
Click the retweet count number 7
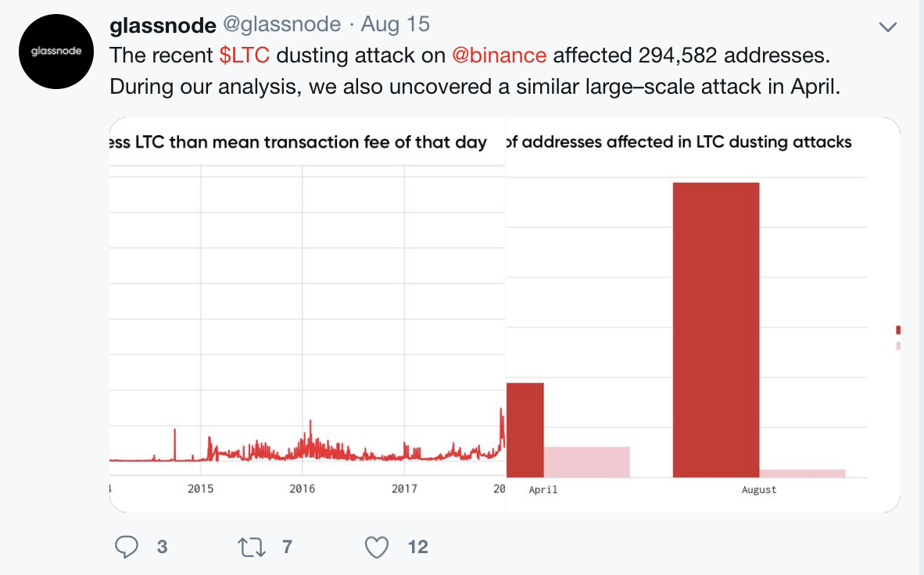[x=287, y=547]
